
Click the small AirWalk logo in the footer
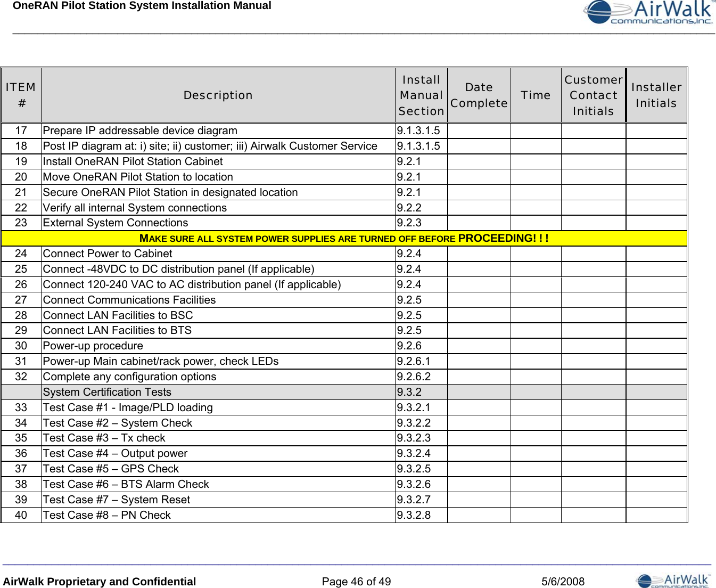(673, 581)
